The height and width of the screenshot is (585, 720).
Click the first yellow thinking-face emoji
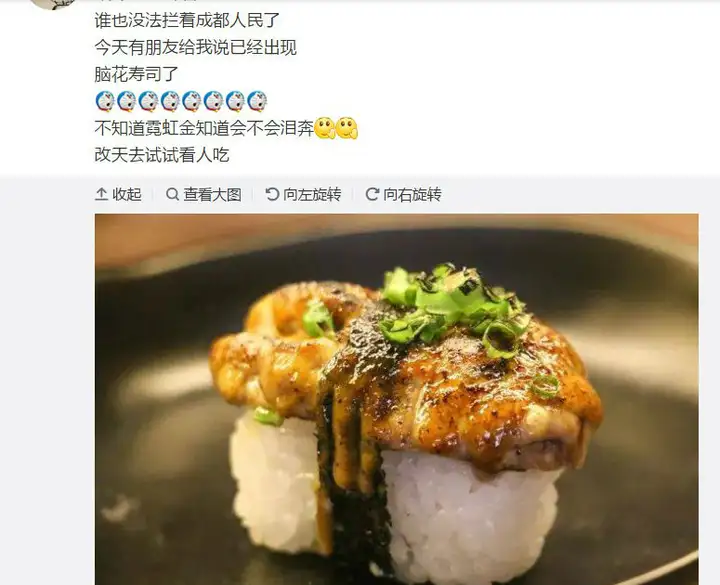[x=325, y=128]
